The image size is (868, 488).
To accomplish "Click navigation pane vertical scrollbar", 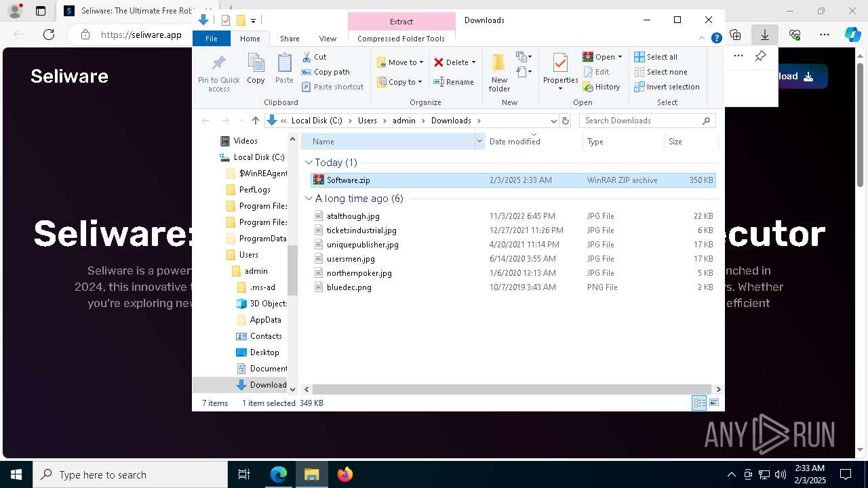I will click(x=293, y=270).
